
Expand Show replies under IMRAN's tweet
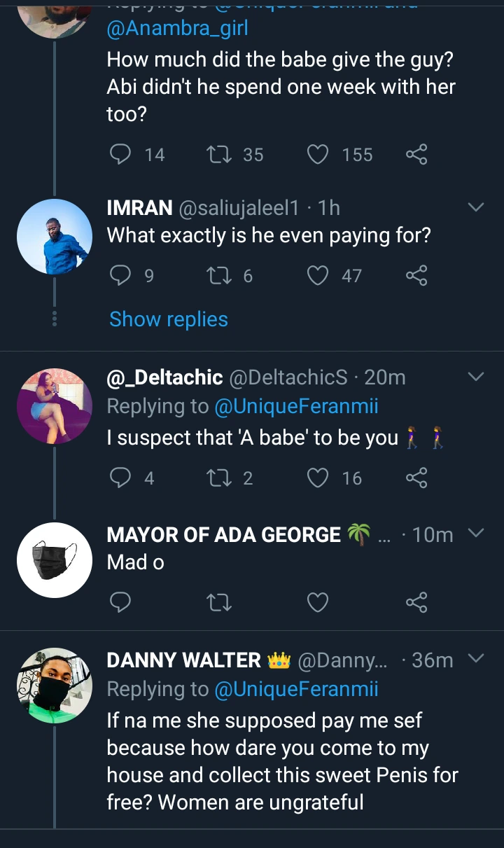click(x=169, y=319)
